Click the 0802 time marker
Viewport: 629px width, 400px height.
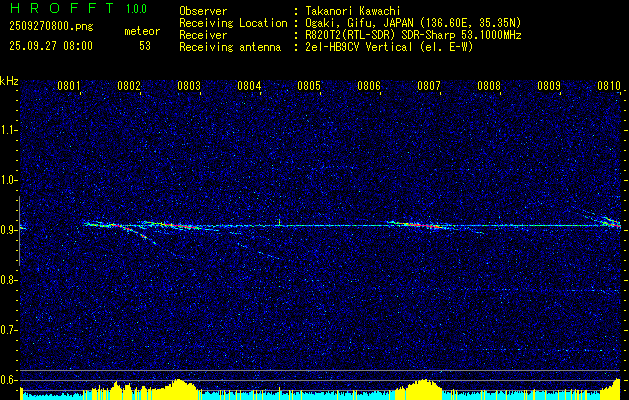tap(129, 85)
